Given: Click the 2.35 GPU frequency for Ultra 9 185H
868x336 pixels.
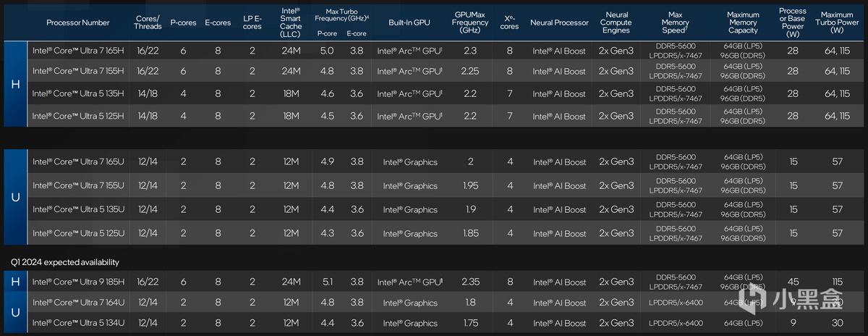Looking at the screenshot, I should pyautogui.click(x=471, y=282).
